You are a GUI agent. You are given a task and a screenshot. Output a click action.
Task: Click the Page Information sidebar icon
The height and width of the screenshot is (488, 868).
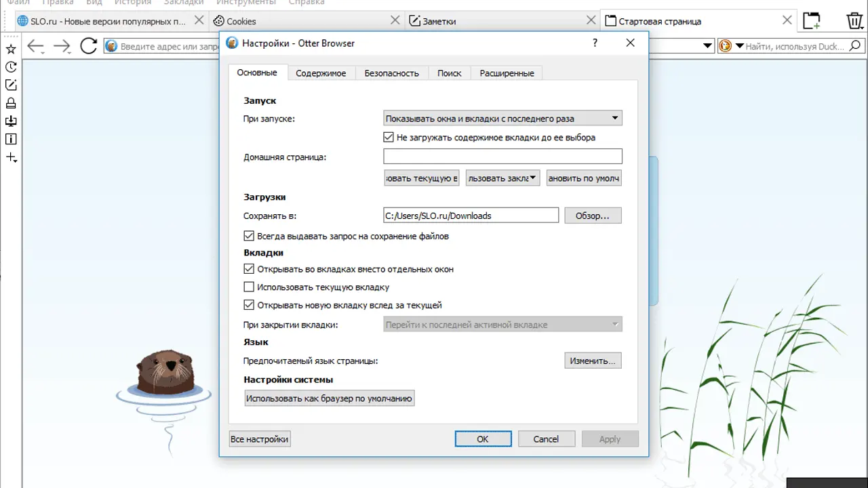point(11,140)
